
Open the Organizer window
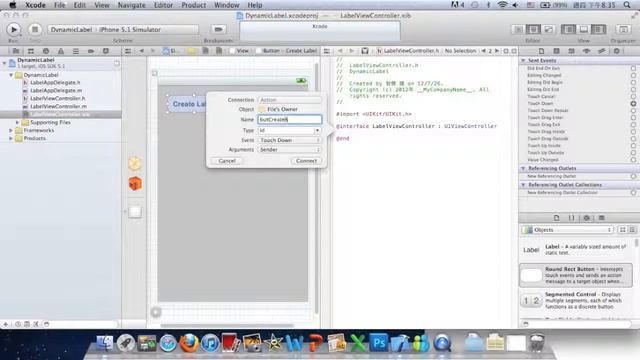623,29
